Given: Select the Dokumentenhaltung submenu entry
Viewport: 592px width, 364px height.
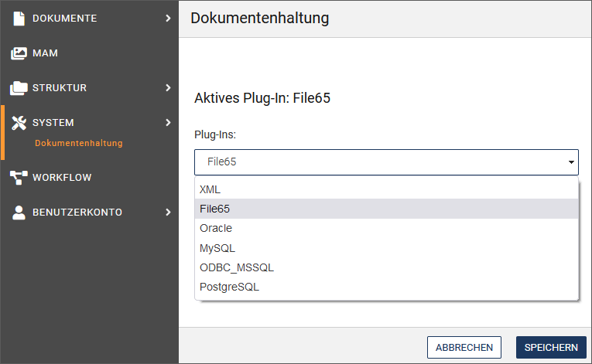Looking at the screenshot, I should 79,143.
